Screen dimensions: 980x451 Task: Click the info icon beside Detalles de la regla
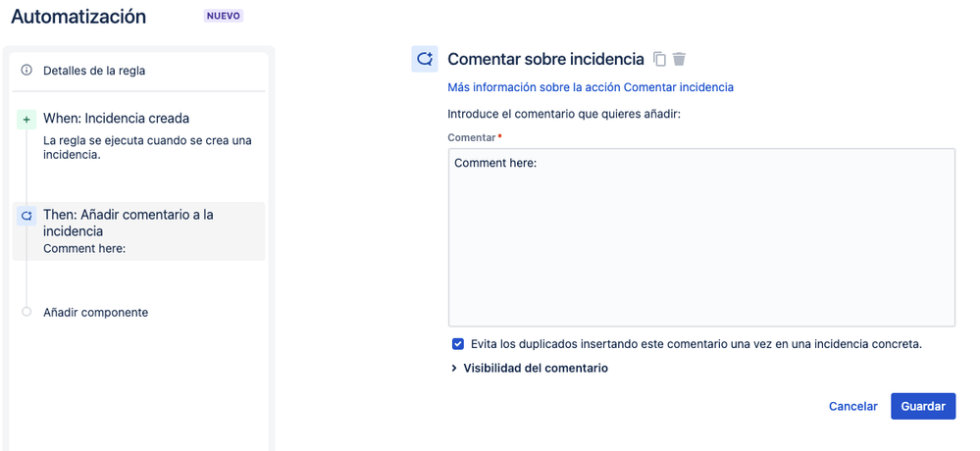click(26, 71)
